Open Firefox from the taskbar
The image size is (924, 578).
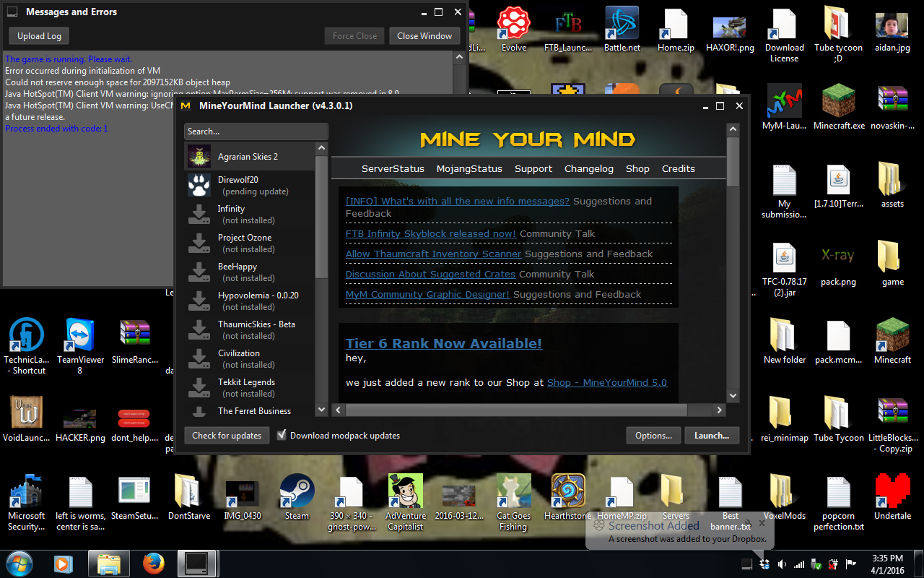[x=153, y=564]
